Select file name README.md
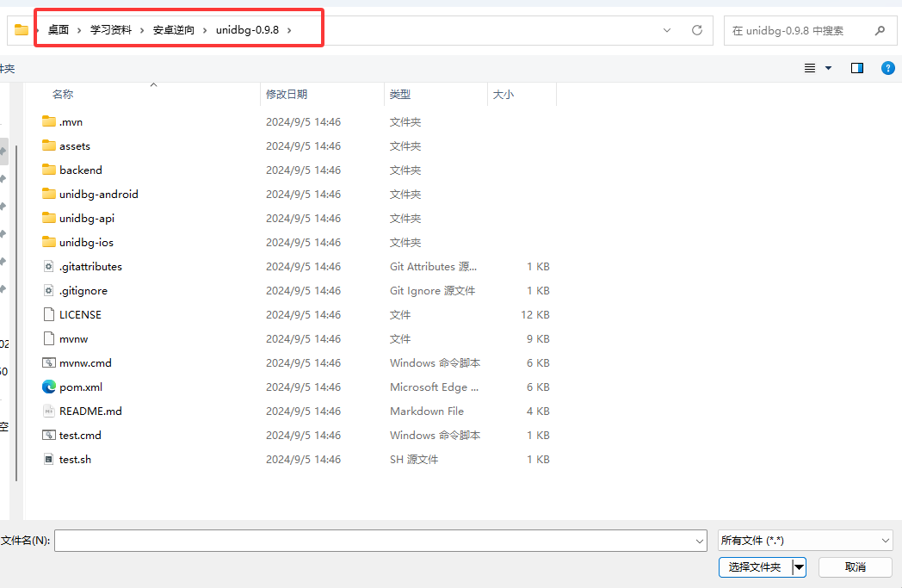Image resolution: width=902 pixels, height=588 pixels. pos(90,412)
